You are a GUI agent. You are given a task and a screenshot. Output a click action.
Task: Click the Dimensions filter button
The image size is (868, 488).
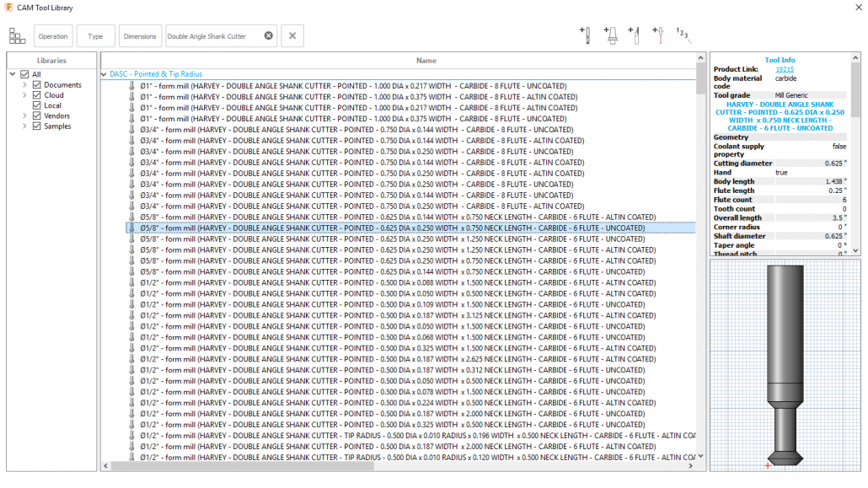point(140,35)
